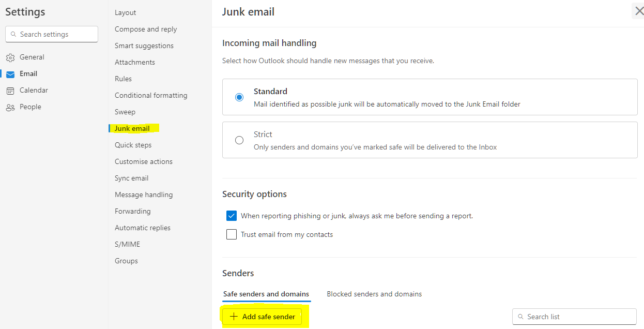The height and width of the screenshot is (329, 644).
Task: Enable Trust email from my contacts
Action: pyautogui.click(x=232, y=234)
